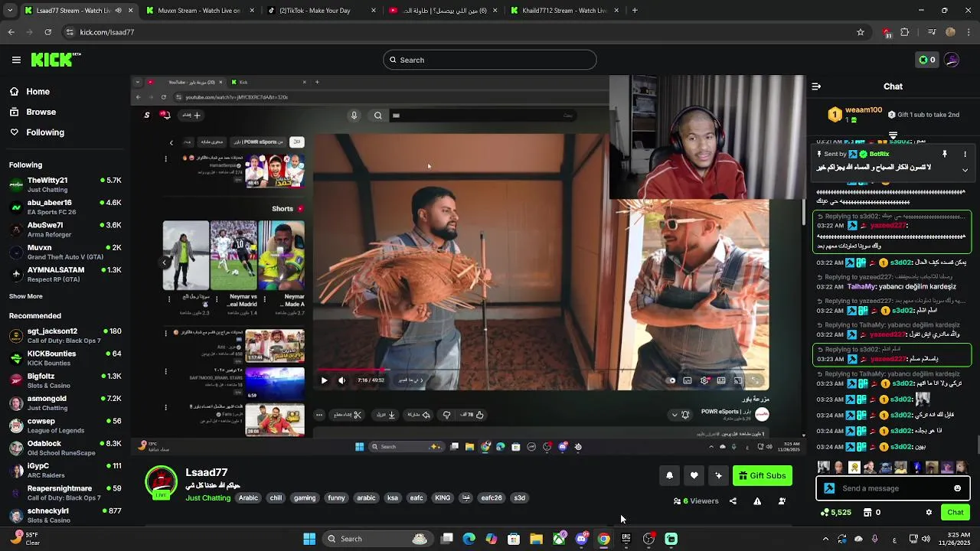Collapse the chat panel arrow icon
Image resolution: width=980 pixels, height=551 pixels.
click(x=816, y=86)
